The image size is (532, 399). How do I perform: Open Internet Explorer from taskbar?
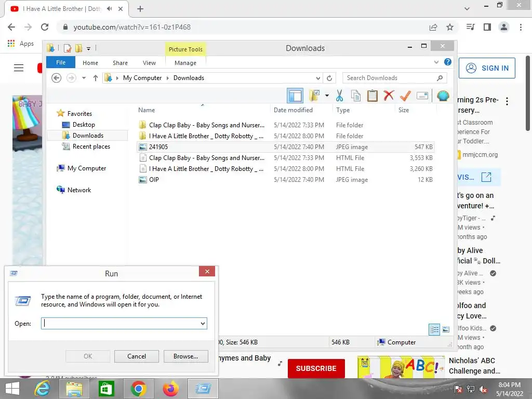[x=42, y=389]
